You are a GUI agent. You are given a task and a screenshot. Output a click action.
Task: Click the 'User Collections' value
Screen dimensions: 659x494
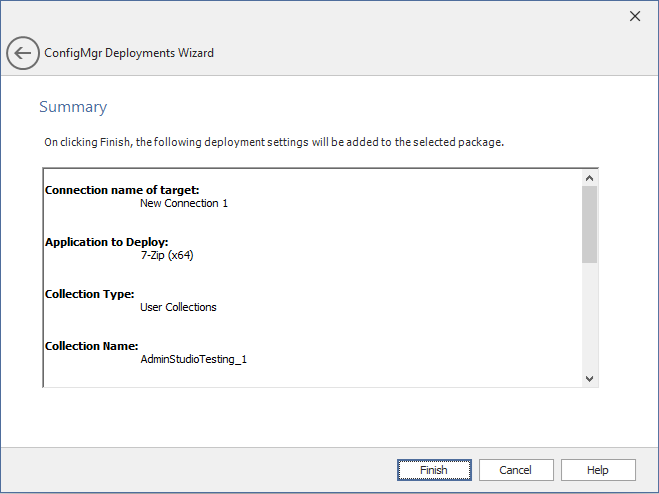click(x=178, y=307)
